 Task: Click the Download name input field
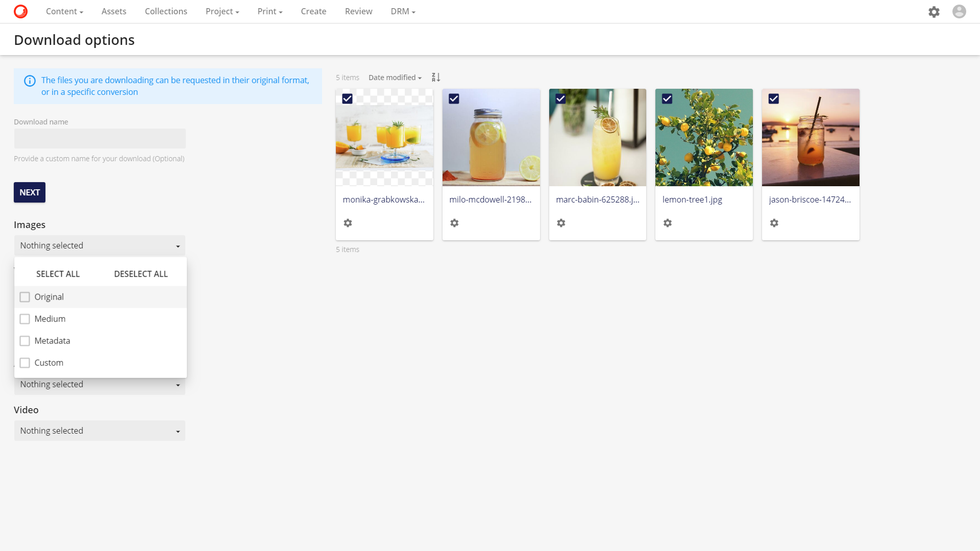(100, 138)
